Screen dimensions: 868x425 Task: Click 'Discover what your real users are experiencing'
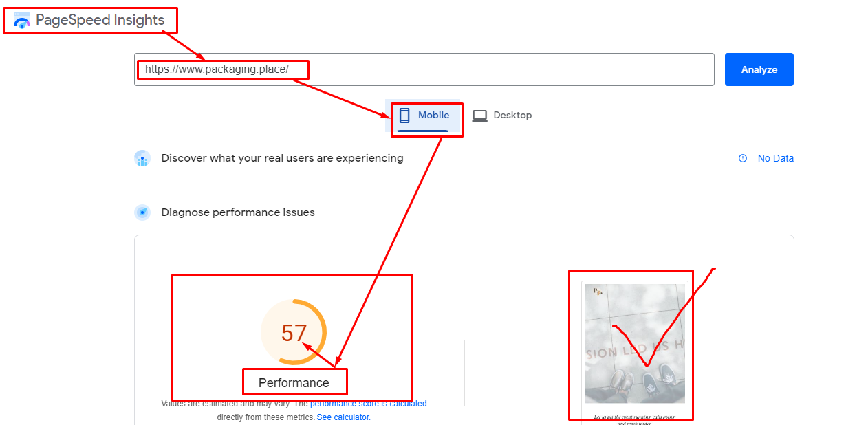282,158
